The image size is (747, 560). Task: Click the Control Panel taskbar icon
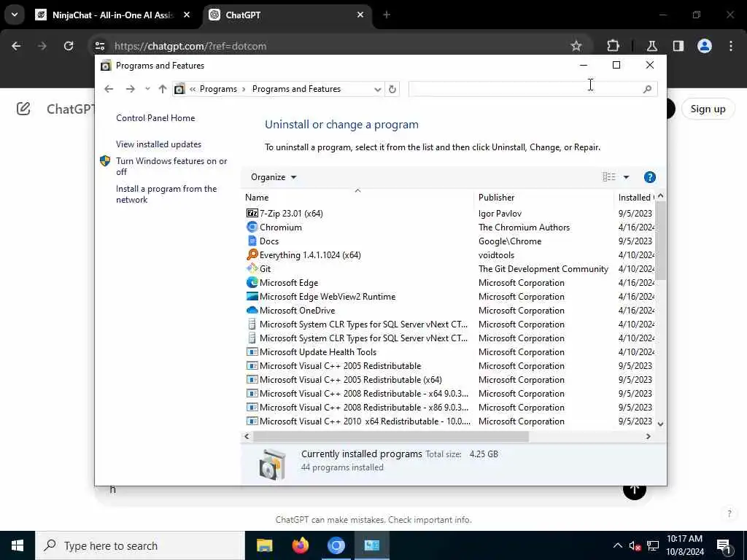[371, 545]
